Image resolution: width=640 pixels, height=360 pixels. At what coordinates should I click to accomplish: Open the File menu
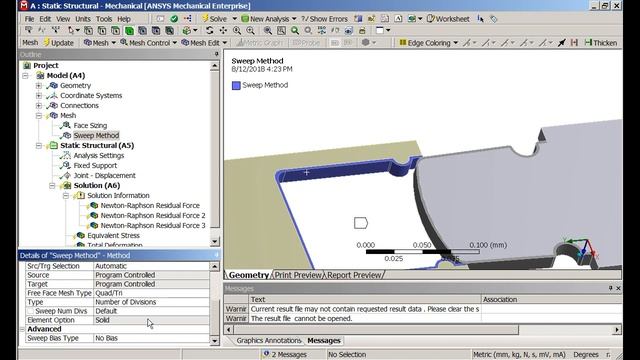point(29,19)
